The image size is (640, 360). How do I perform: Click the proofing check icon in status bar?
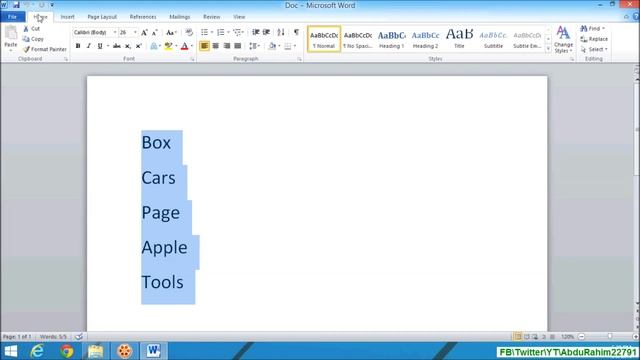click(x=79, y=337)
